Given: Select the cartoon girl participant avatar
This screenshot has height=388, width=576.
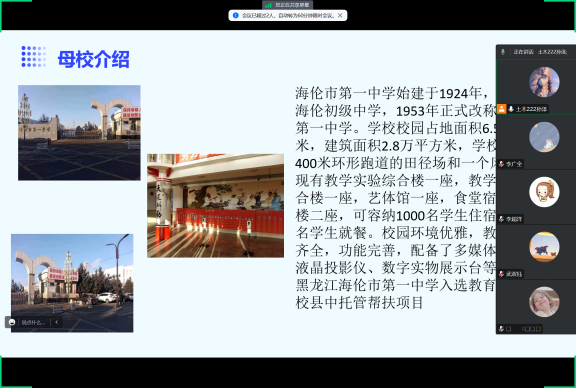Looking at the screenshot, I should [x=544, y=192].
